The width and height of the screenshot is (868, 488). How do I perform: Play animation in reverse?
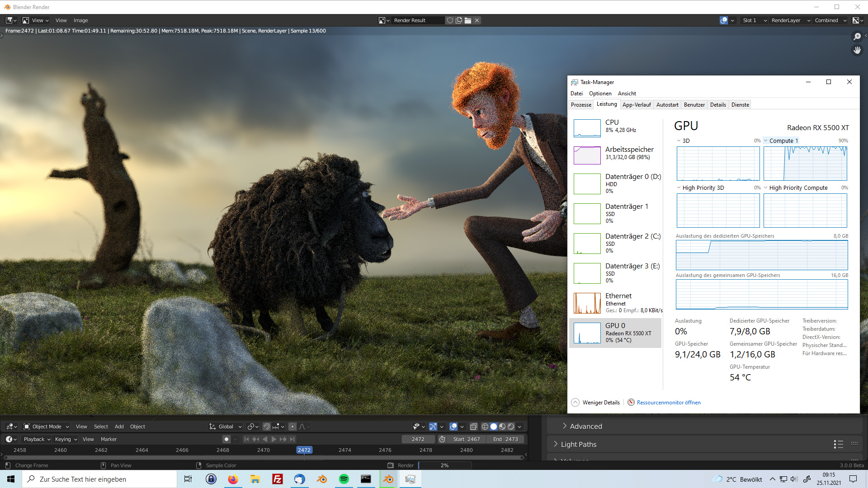tap(265, 439)
